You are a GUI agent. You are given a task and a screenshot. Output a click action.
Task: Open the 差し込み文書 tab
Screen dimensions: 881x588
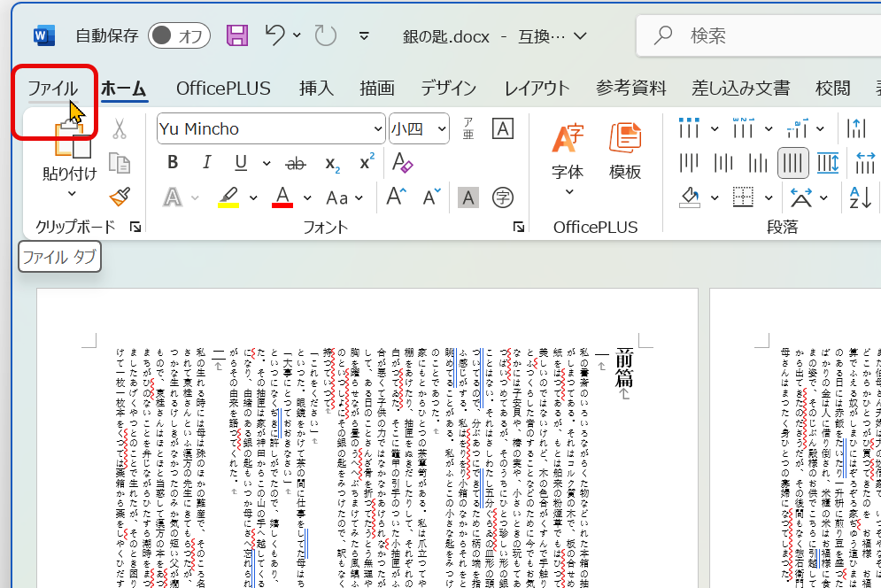tap(740, 89)
